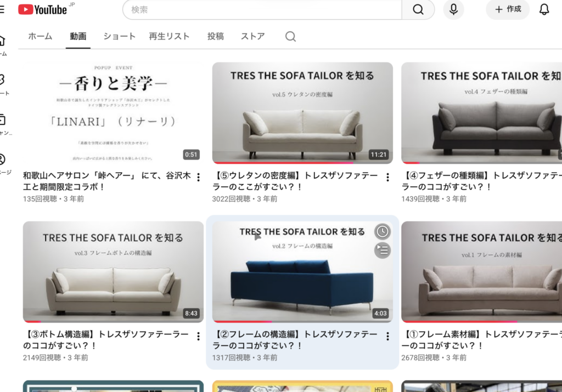
Task: Click 135回視聴・3 年前 text
Action: (53, 198)
